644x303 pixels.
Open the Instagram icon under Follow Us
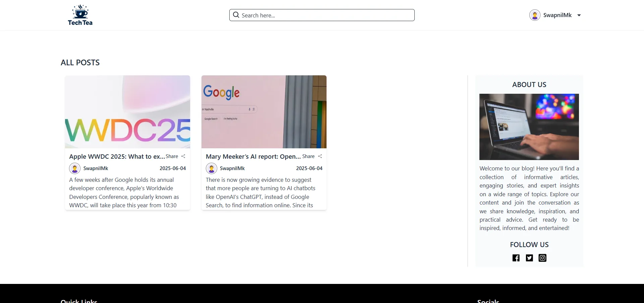[x=542, y=258]
